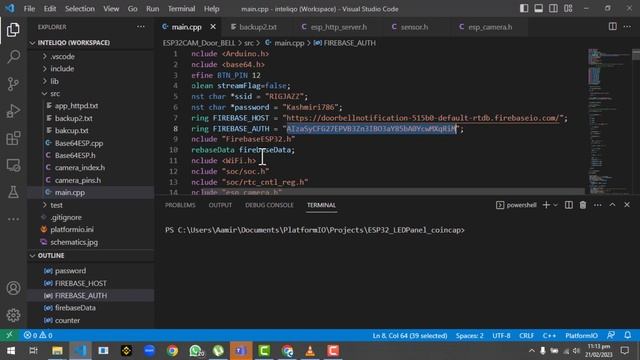
Task: Maximize the panel size chevron
Action: [x=612, y=205]
